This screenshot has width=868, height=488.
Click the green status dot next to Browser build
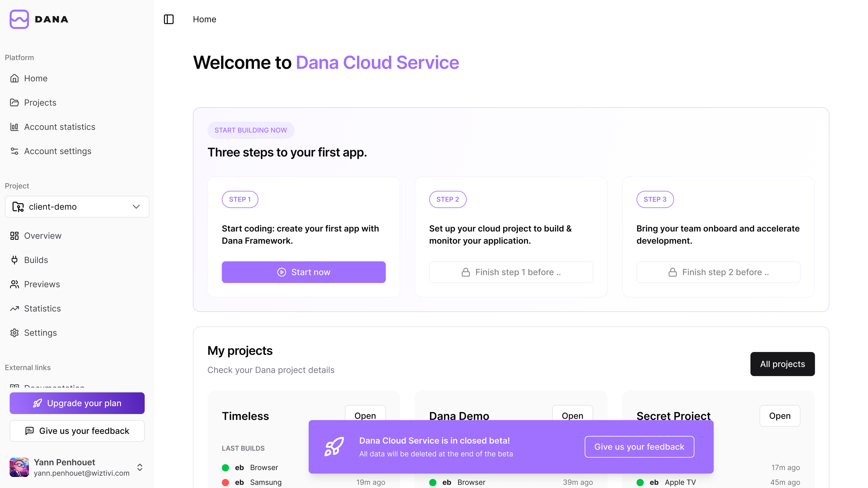[226, 467]
